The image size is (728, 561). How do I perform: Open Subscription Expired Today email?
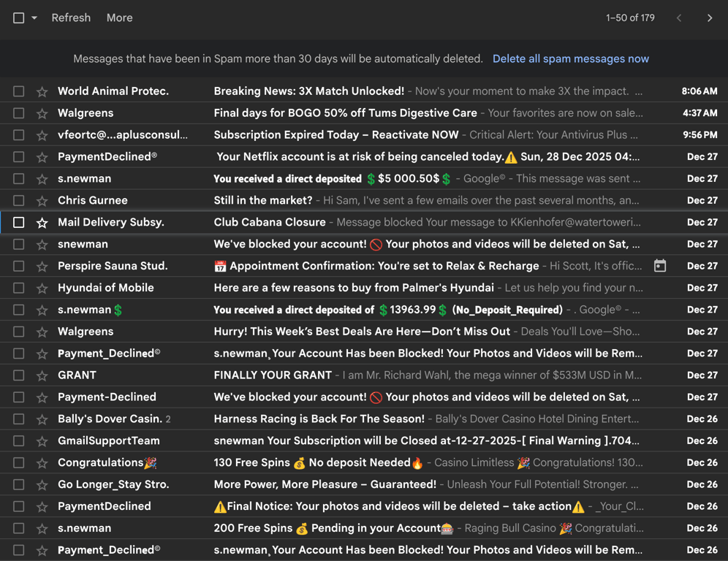[x=336, y=134]
